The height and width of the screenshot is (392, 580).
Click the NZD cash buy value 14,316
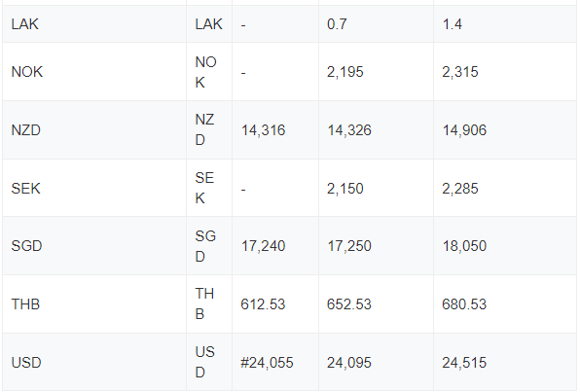[x=263, y=130]
